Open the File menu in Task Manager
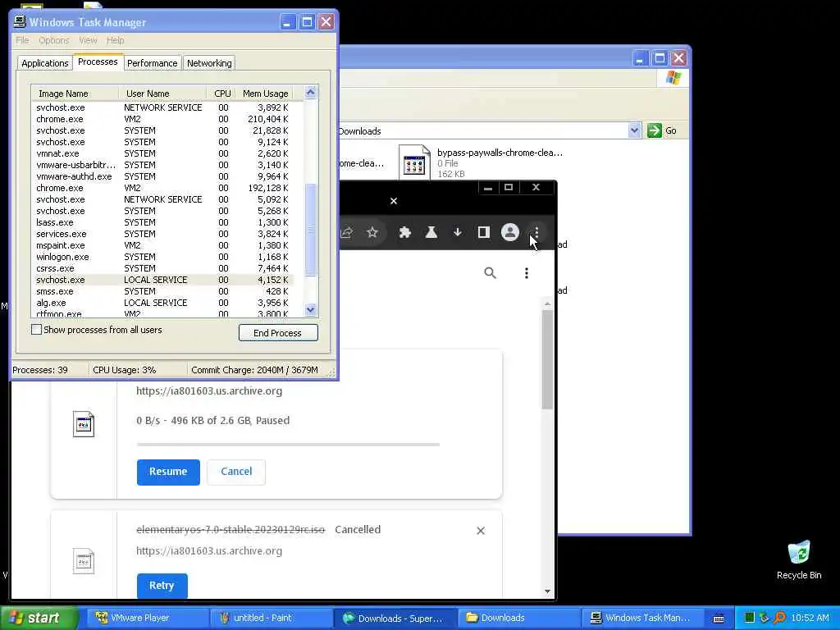This screenshot has height=630, width=840. click(x=22, y=40)
